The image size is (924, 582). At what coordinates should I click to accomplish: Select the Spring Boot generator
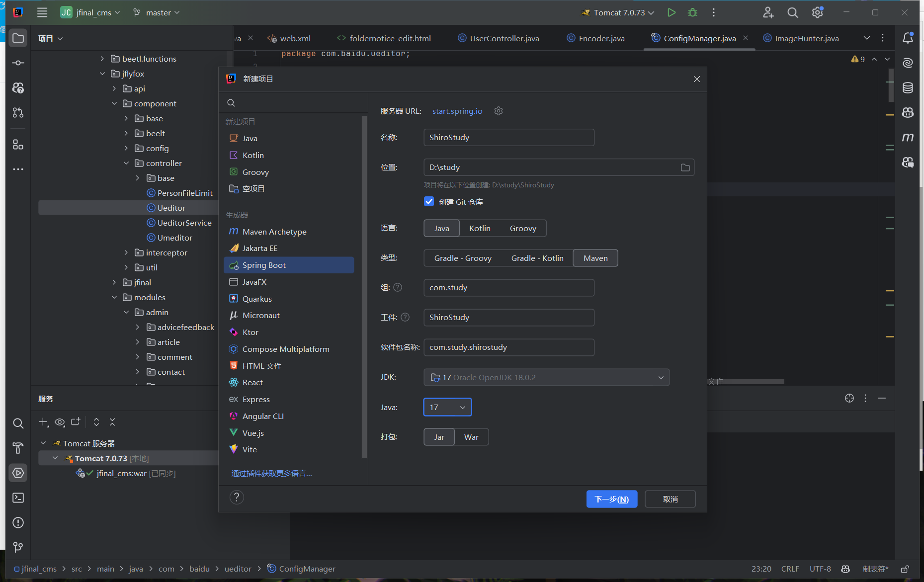coord(289,265)
